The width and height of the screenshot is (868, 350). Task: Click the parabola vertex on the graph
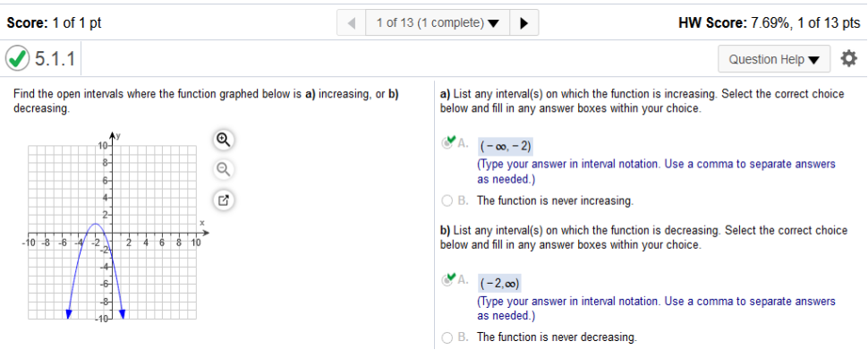pos(96,224)
